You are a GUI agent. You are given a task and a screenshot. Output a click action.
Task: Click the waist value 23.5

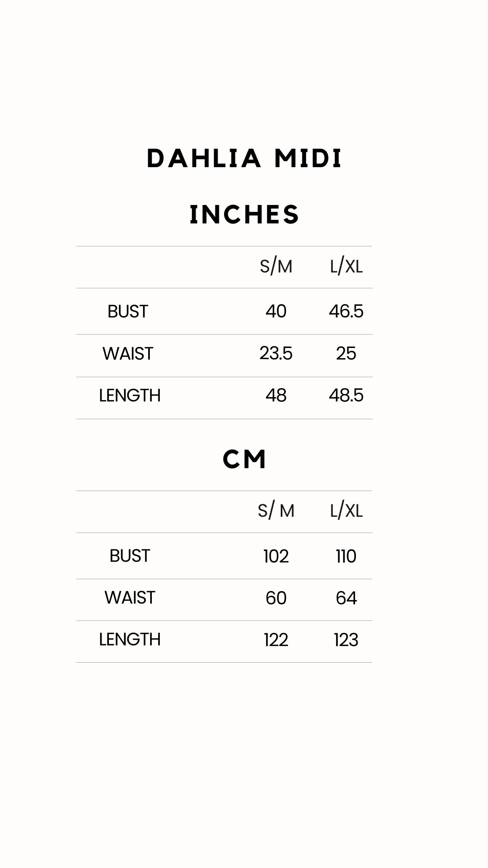[x=276, y=354]
